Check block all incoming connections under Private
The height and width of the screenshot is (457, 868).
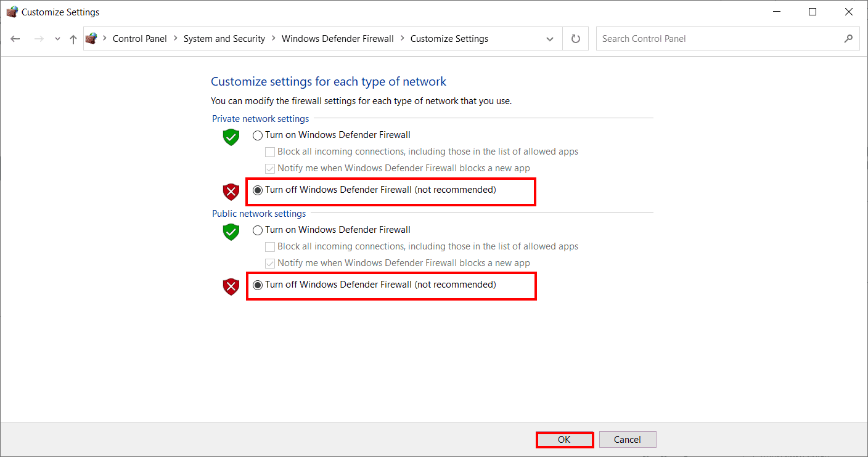coord(422,152)
